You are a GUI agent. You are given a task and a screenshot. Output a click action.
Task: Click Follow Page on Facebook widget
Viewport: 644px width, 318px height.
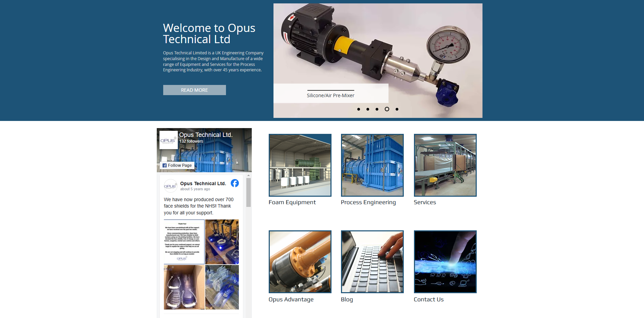pos(177,165)
